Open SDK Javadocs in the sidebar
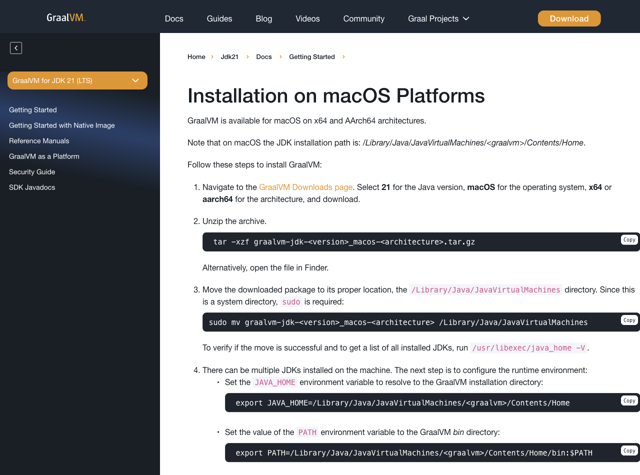Image resolution: width=640 pixels, height=475 pixels. tap(32, 187)
